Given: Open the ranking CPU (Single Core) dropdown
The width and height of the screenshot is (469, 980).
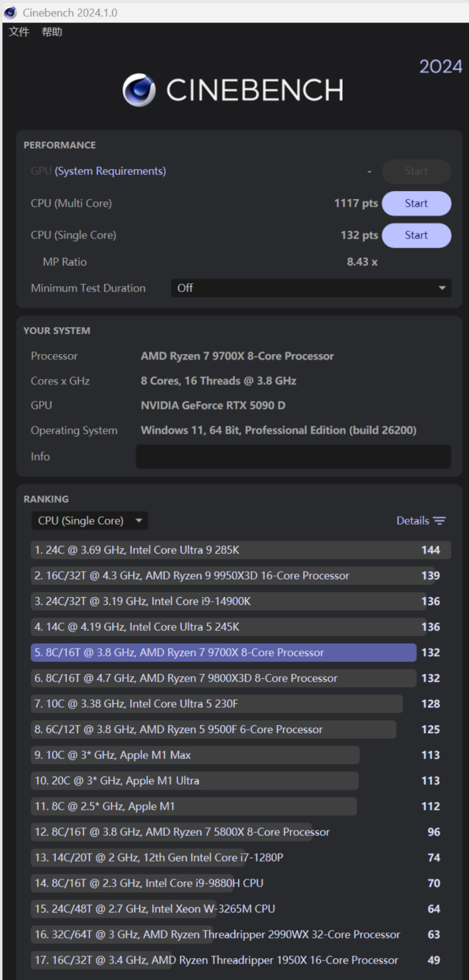Looking at the screenshot, I should click(90, 521).
